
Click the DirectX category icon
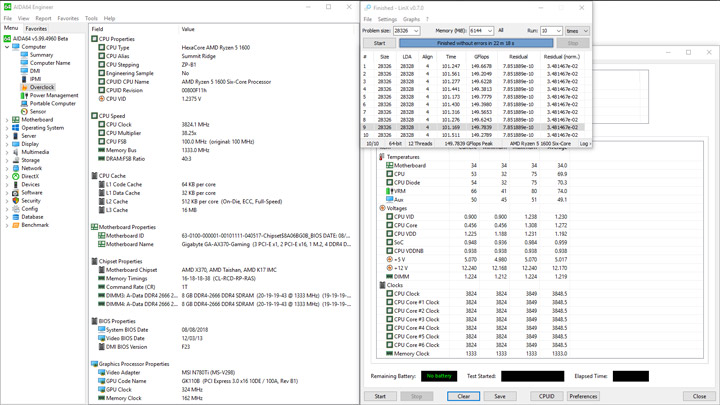[16, 176]
